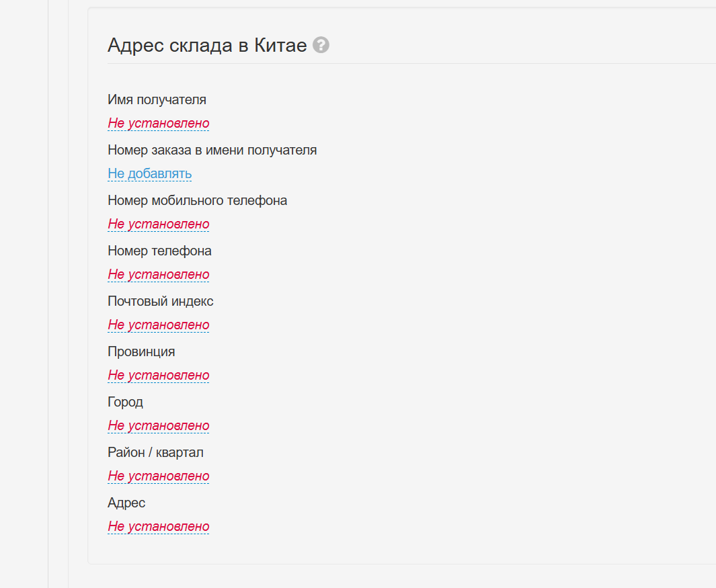Set the Номер мобильного телефона value
This screenshot has height=588, width=716.
(159, 224)
